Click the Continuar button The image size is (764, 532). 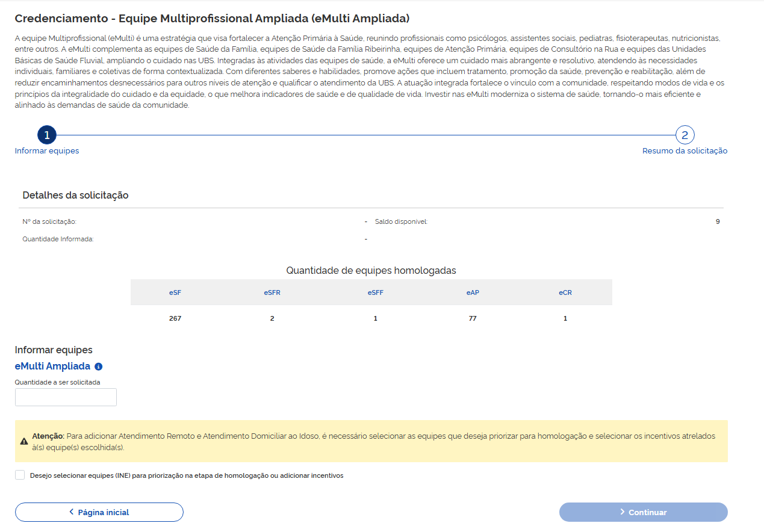(x=643, y=512)
